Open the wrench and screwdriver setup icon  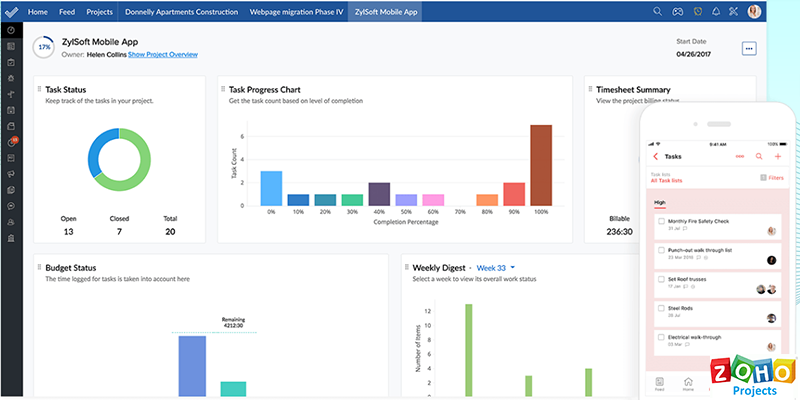click(x=734, y=11)
